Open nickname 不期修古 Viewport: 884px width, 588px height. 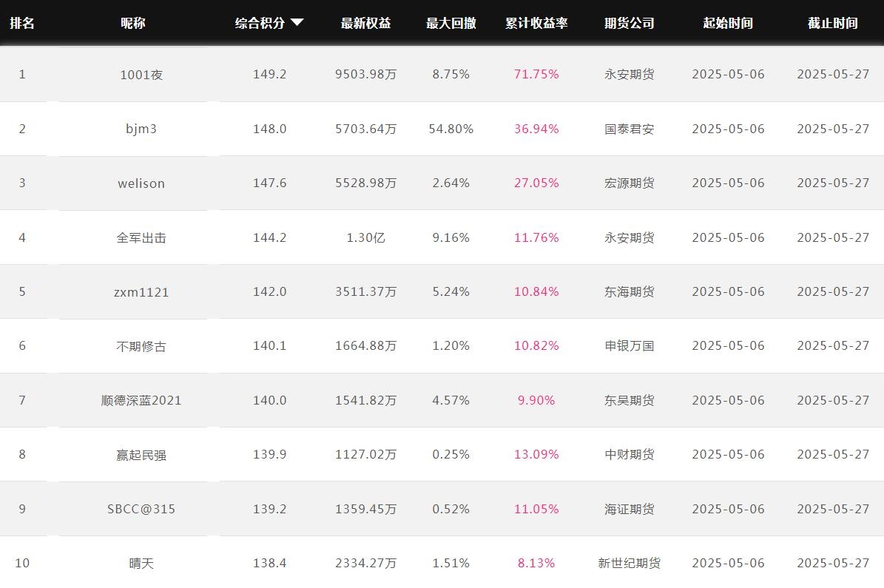(141, 346)
